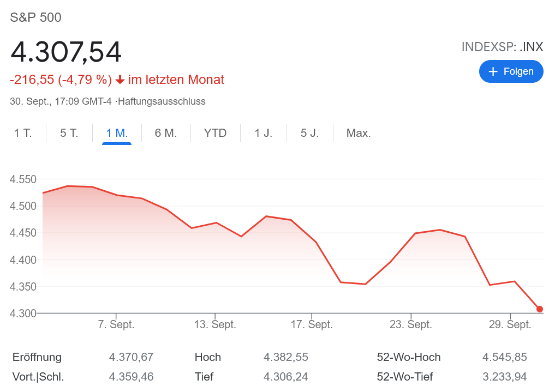Image resolution: width=549 pixels, height=392 pixels.
Task: Click the 7. Sept. date marker
Action: (x=116, y=324)
